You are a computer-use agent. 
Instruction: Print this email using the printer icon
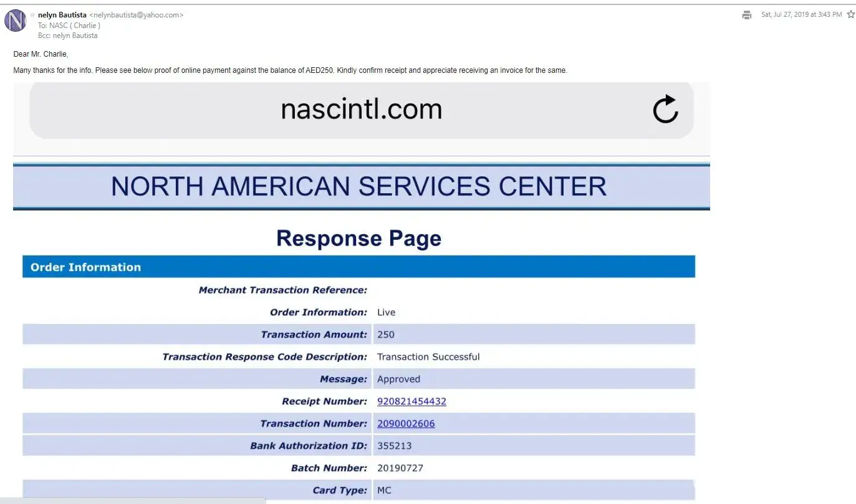pos(747,15)
